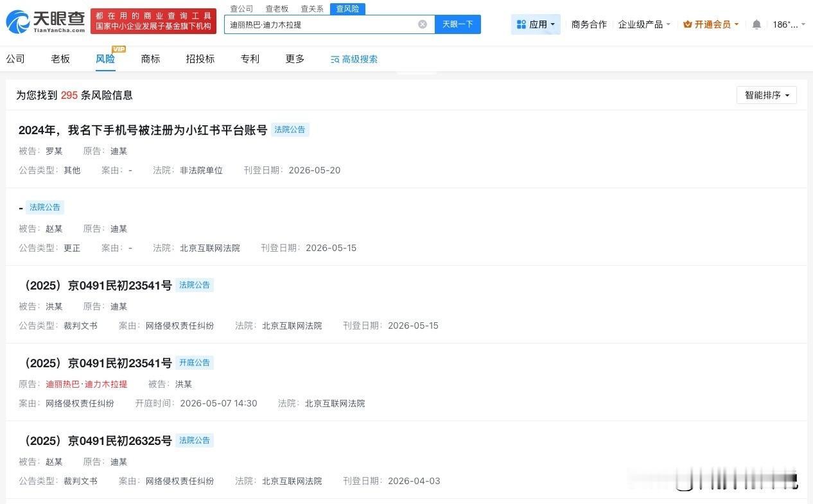Click 非法院单位 court value
Screen dimensions: 813x504
(x=201, y=170)
